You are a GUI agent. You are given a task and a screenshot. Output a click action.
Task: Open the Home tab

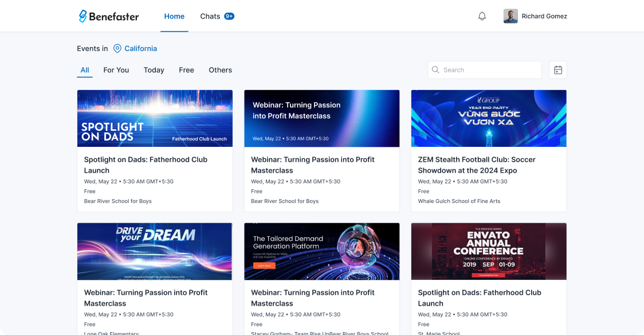click(174, 16)
